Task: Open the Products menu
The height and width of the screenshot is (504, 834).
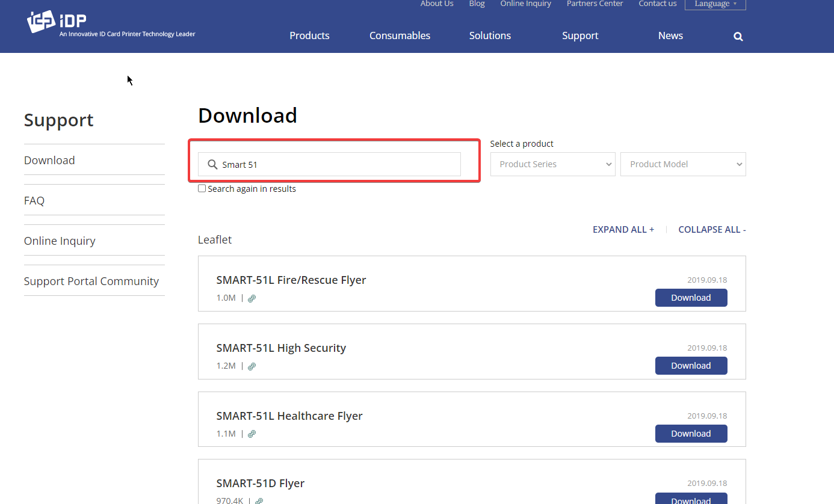Action: (x=309, y=35)
